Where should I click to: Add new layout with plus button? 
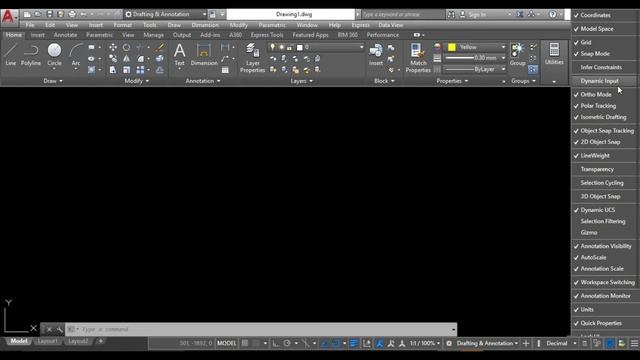click(x=100, y=341)
